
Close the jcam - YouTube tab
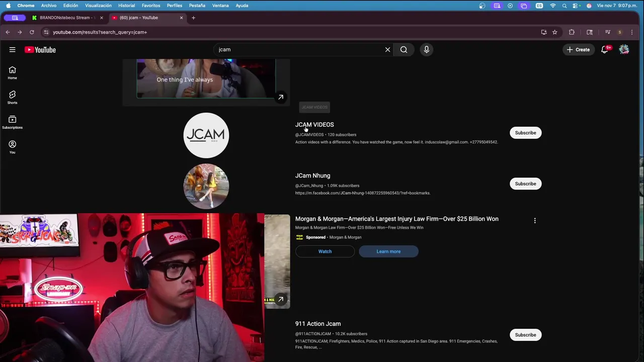(181, 18)
